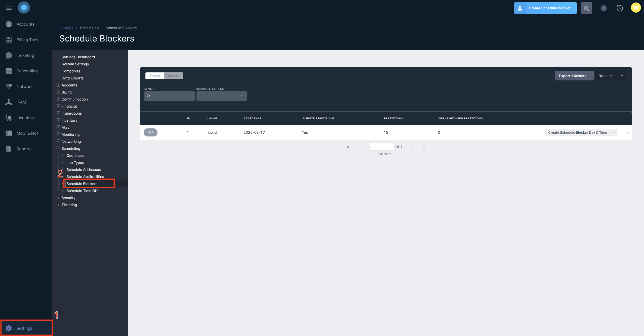
Task: Click the Lunch name cell
Action: pyautogui.click(x=213, y=132)
